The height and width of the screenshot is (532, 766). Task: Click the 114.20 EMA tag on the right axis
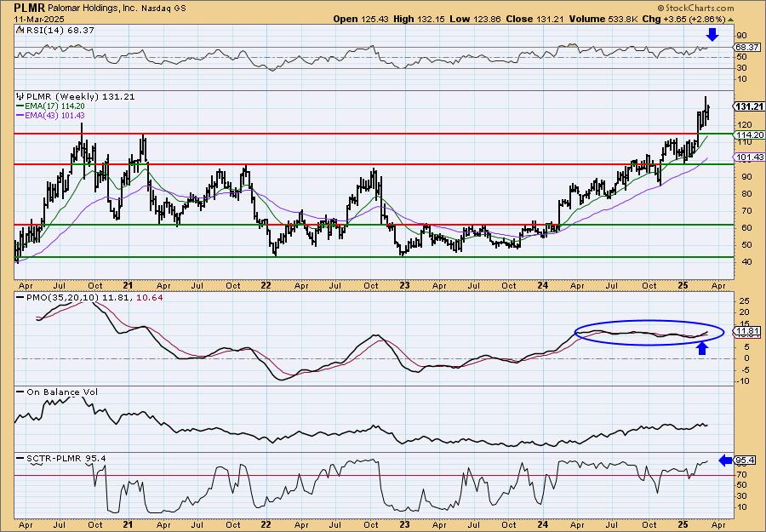click(748, 134)
